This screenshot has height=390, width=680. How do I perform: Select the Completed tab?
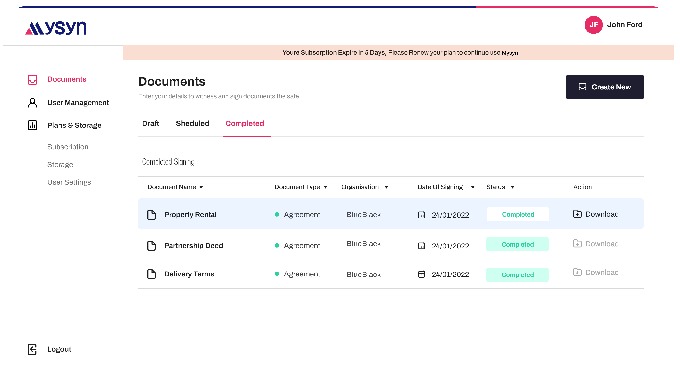tap(245, 123)
